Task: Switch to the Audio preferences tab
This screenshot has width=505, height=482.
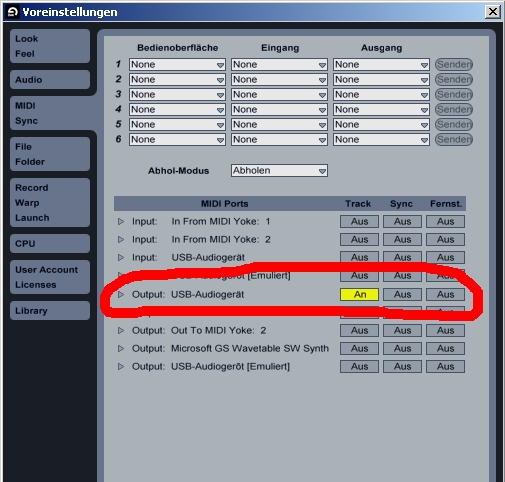Action: point(50,80)
